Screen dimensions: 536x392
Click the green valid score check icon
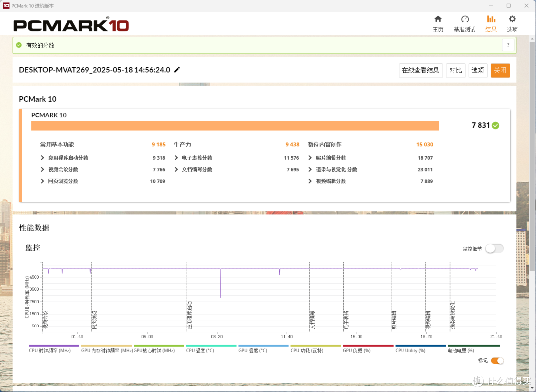point(19,45)
